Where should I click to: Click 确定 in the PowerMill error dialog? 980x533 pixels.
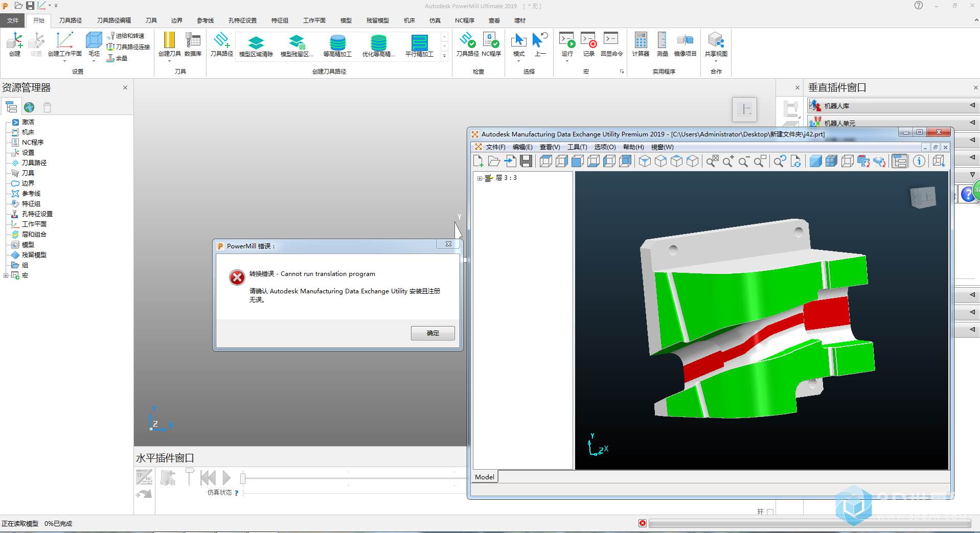pos(432,333)
